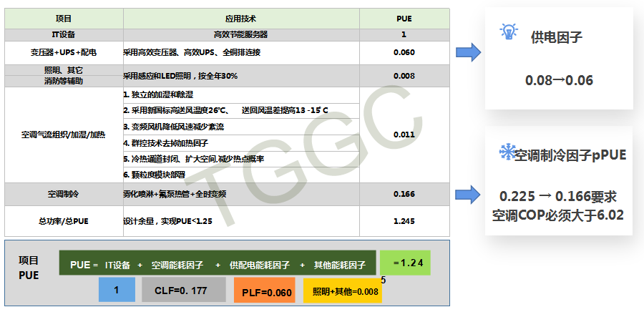Click the blue box containing 1

pos(117,291)
